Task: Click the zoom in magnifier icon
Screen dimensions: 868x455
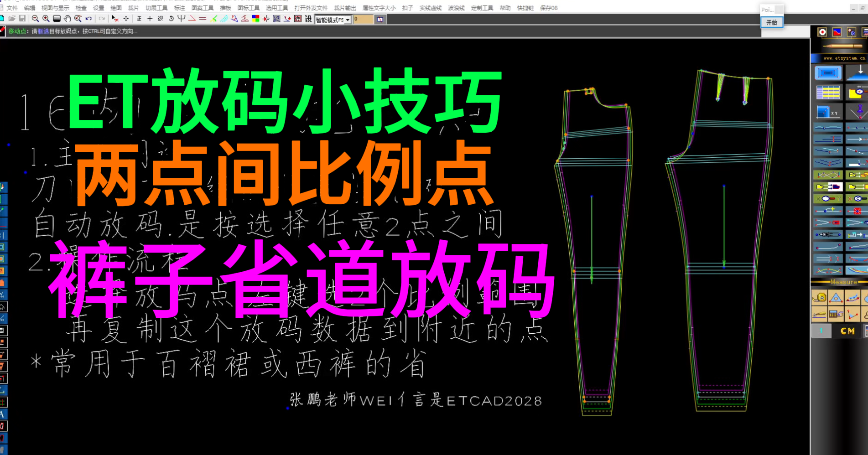Action: 46,19
